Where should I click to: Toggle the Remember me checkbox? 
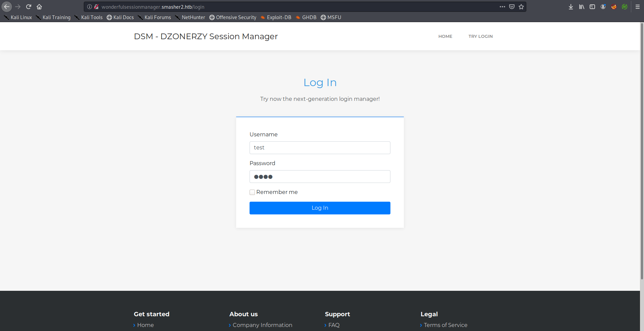(252, 192)
